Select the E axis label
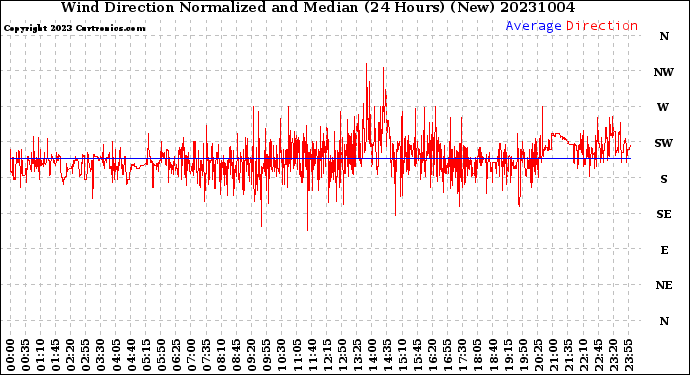Viewport: 690px width, 375px height. click(664, 250)
